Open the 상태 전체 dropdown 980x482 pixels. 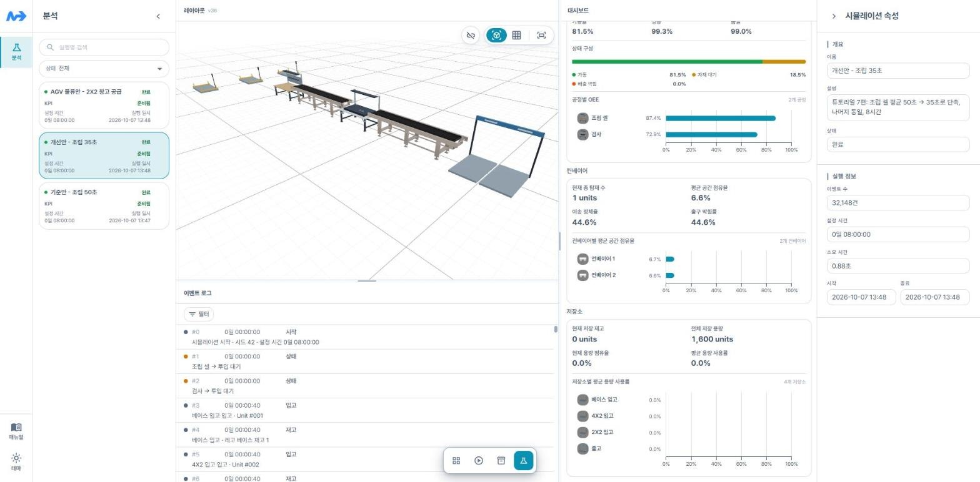(x=104, y=69)
